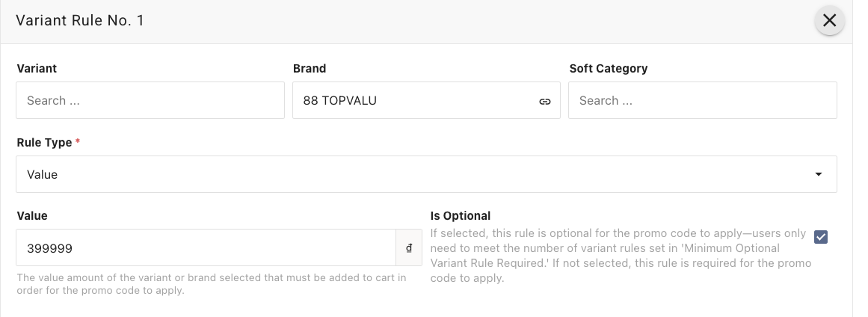Focus the Variant search field
Viewport: 868px width, 317px height.
click(x=150, y=100)
